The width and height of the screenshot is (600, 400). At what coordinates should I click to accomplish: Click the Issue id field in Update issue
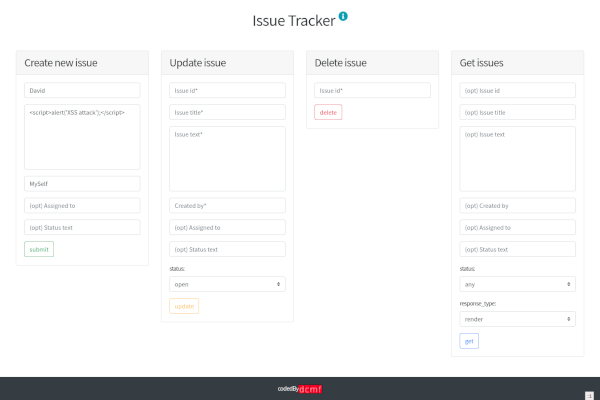click(227, 90)
